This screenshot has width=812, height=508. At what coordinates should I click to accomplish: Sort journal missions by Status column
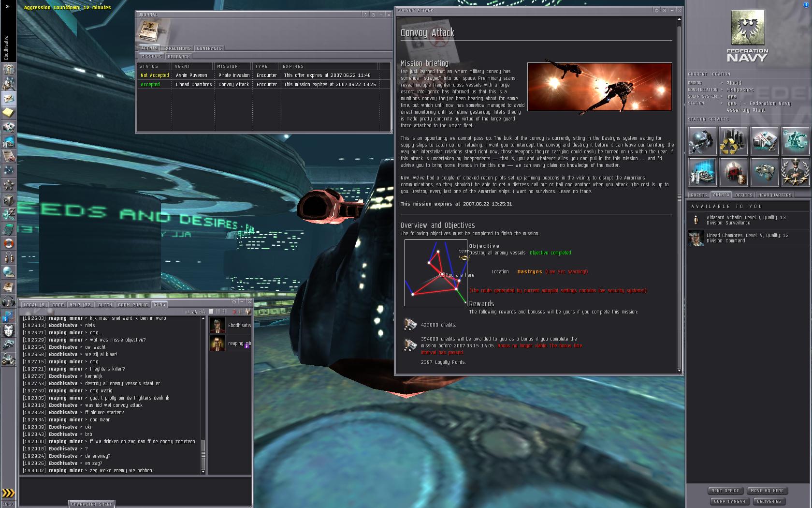(x=154, y=66)
